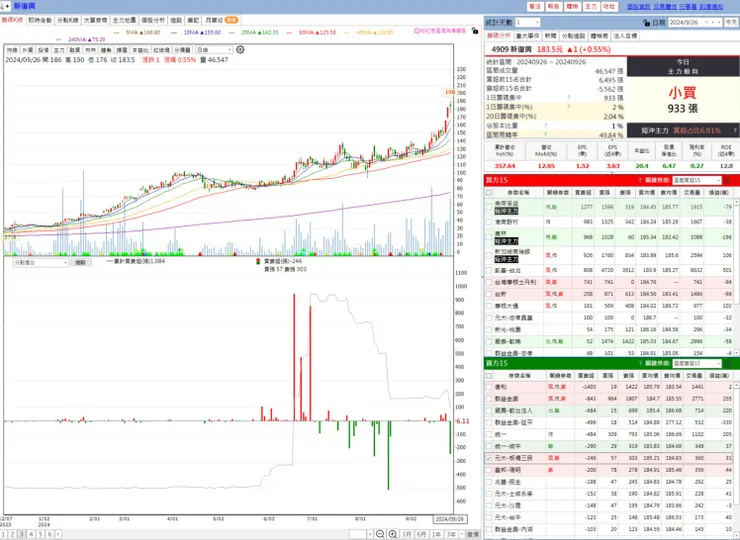The height and width of the screenshot is (540, 740).
Task: Click the 5MA legend line swatch
Action: coord(117,33)
